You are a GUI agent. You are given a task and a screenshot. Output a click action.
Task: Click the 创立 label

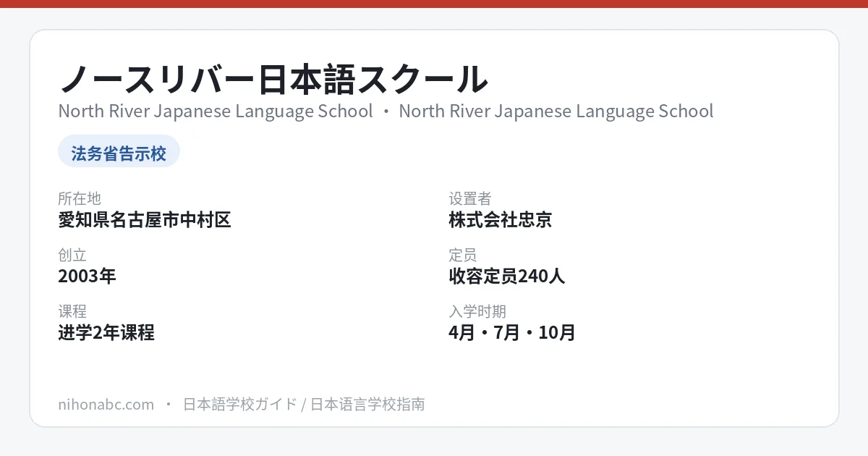[72, 255]
